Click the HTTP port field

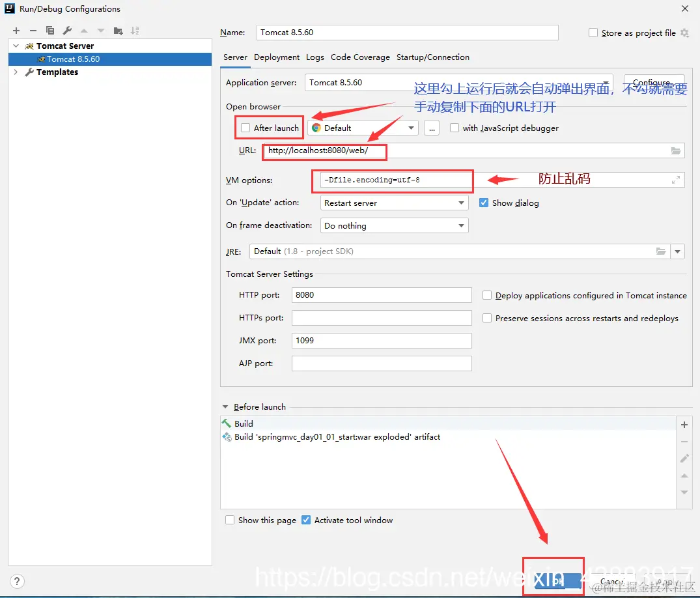pyautogui.click(x=382, y=295)
